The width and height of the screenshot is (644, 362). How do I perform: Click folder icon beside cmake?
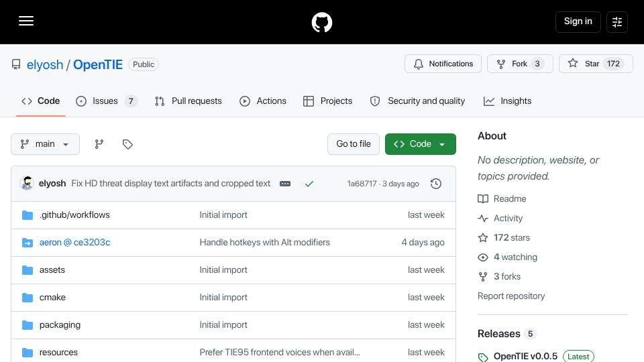[x=28, y=298]
